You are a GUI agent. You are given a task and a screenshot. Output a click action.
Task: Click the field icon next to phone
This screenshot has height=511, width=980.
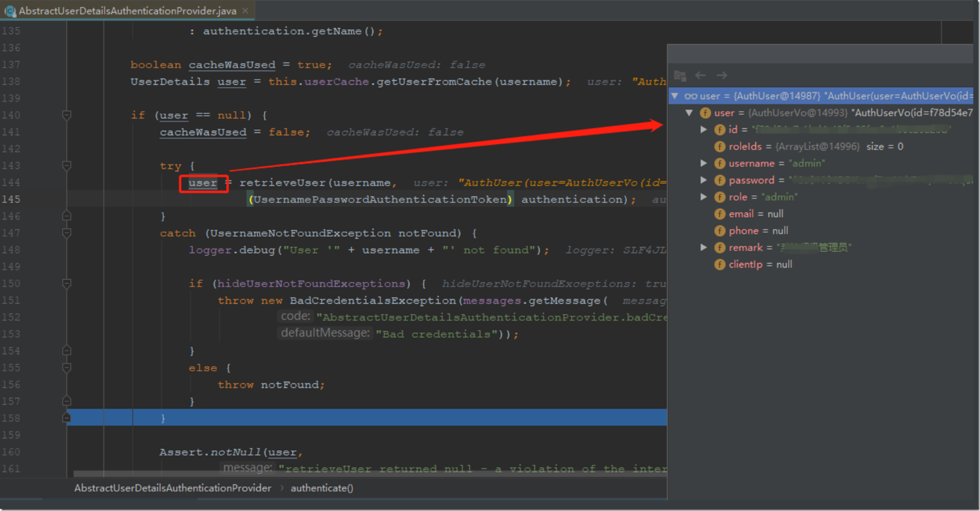[x=720, y=231]
